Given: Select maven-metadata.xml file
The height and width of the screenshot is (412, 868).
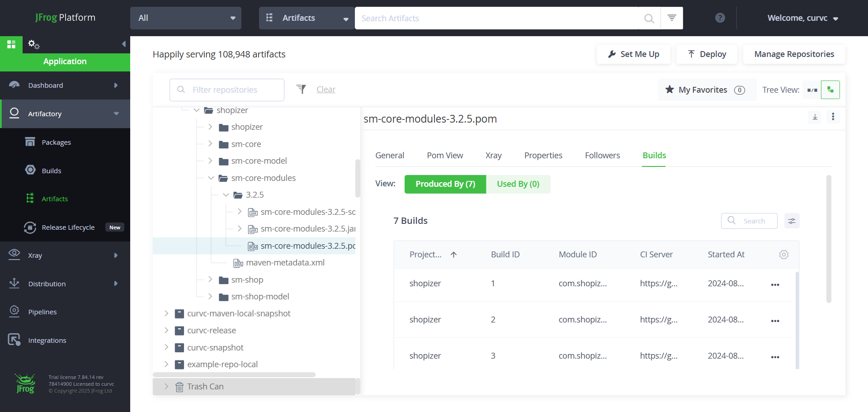Looking at the screenshot, I should coord(285,263).
